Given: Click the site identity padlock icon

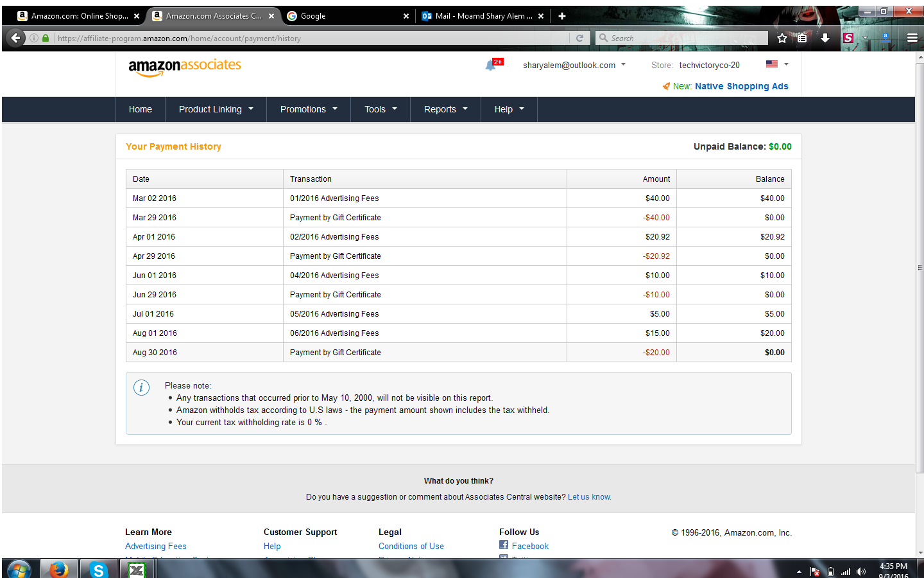Looking at the screenshot, I should pos(46,38).
